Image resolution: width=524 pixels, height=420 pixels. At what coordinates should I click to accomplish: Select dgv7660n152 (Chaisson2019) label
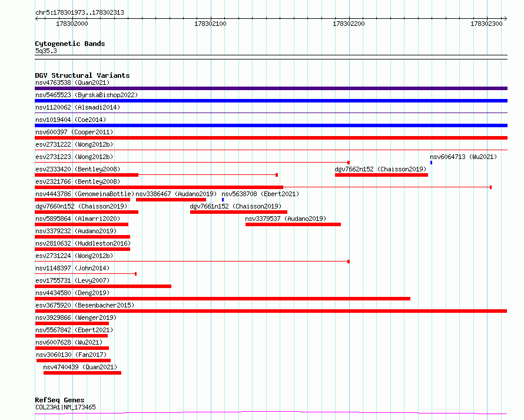click(x=81, y=206)
